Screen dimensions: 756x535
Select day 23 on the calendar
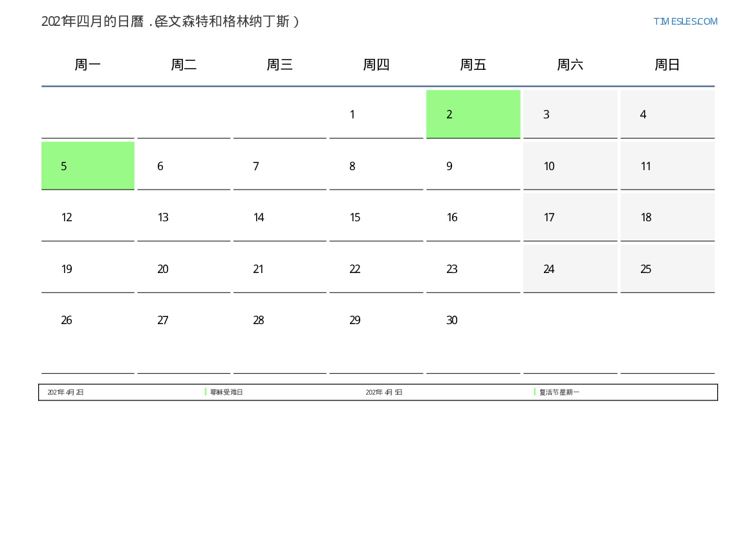pyautogui.click(x=473, y=268)
